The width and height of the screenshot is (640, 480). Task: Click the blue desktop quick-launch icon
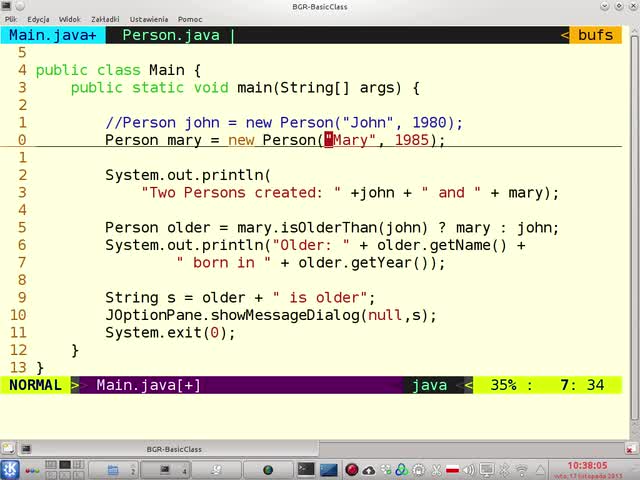[329, 470]
